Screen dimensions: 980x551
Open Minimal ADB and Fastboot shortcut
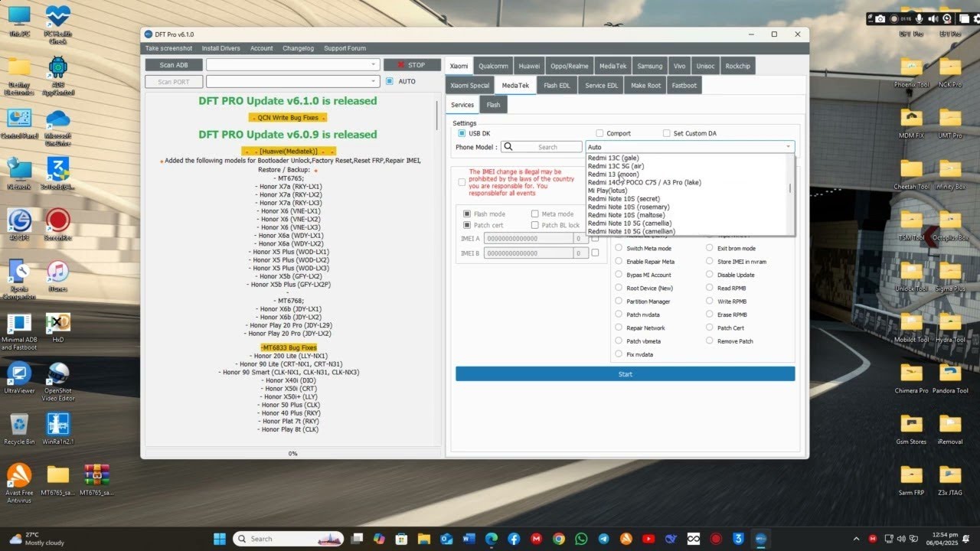[19, 331]
